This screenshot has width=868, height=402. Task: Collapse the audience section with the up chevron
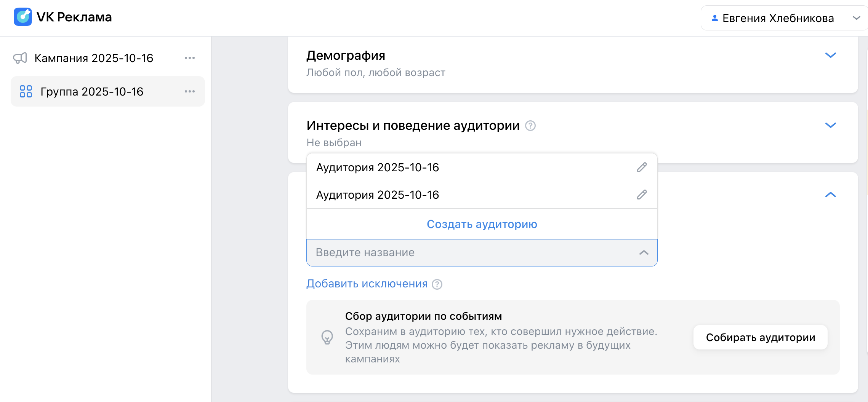(x=830, y=195)
